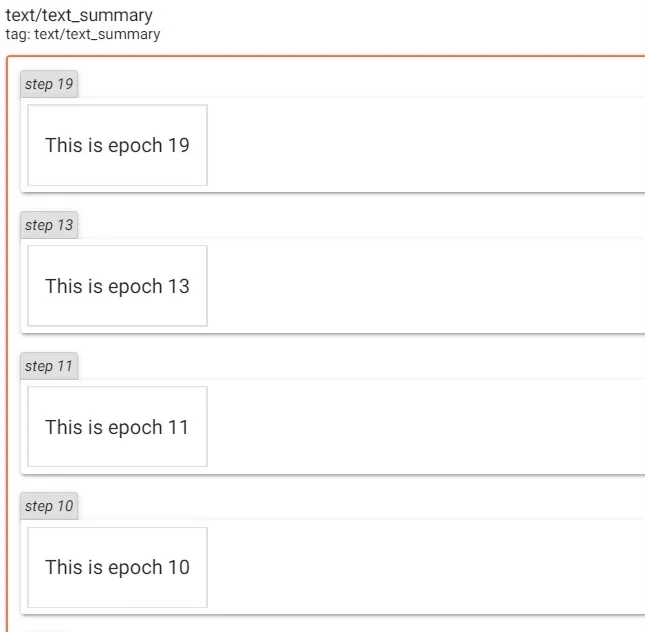Click the "This is epoch 13" text
Image resolution: width=645 pixels, height=632 pixels.
(x=117, y=286)
